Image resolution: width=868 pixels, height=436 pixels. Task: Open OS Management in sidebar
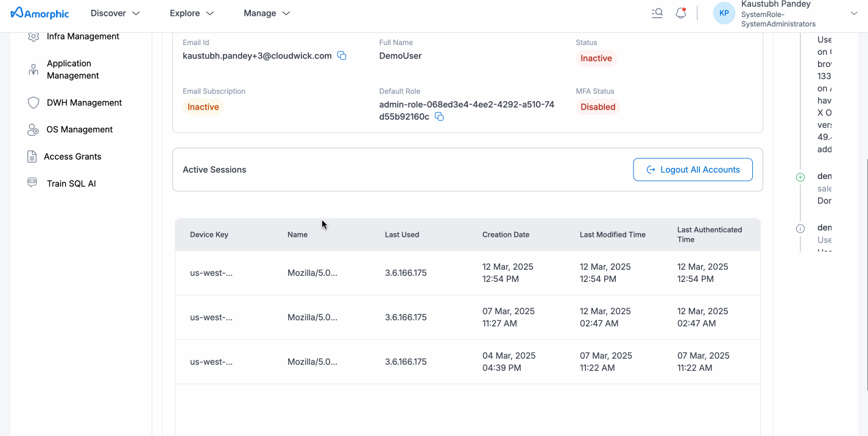(79, 129)
